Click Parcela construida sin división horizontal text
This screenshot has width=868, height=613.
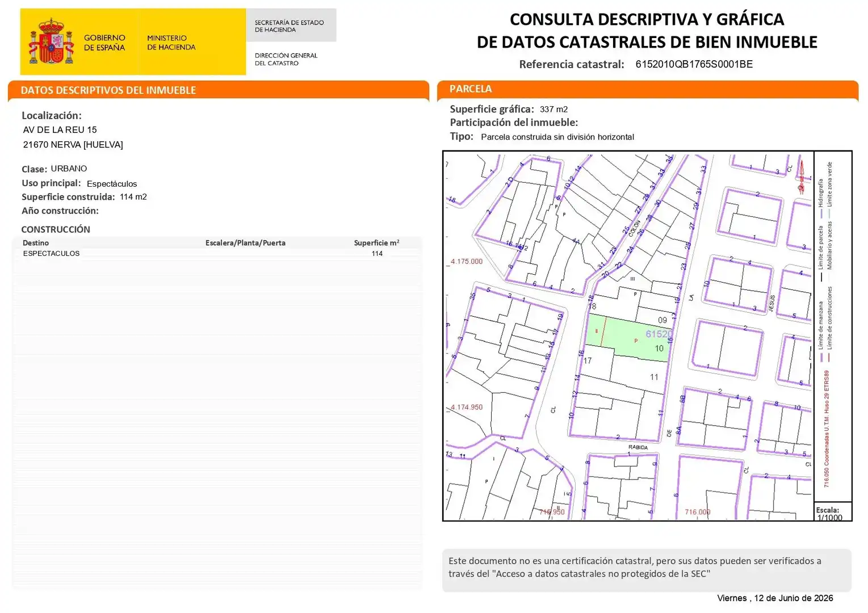click(x=557, y=137)
